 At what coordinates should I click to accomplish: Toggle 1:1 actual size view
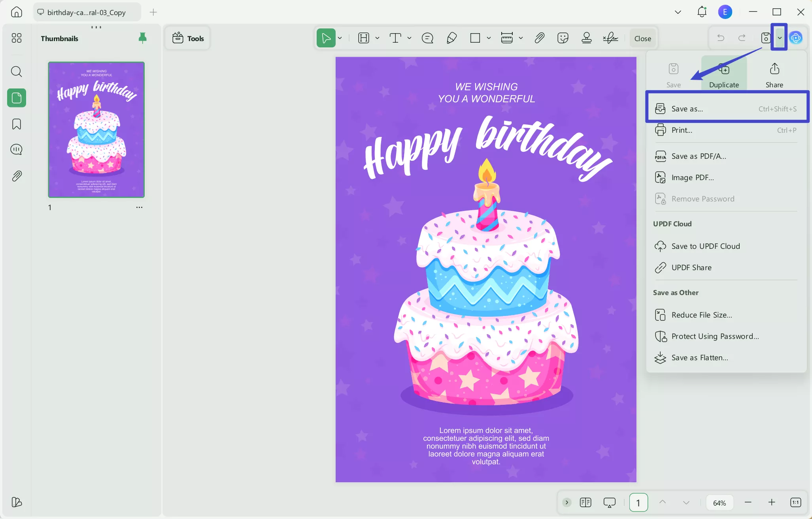click(795, 502)
